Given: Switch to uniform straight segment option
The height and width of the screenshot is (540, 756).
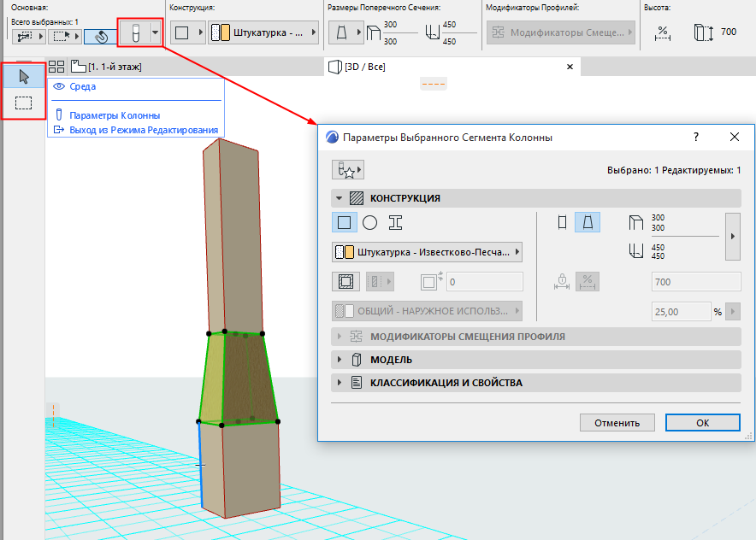Looking at the screenshot, I should pyautogui.click(x=562, y=223).
